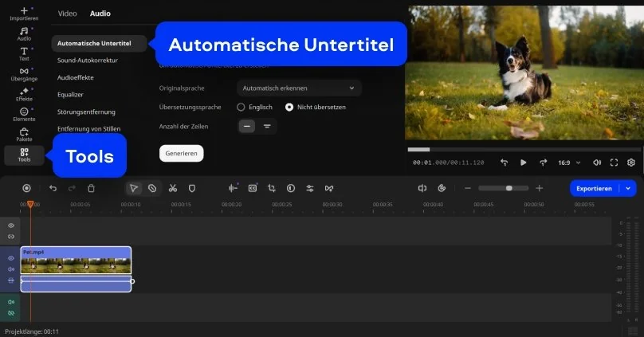Expand export options arrow beside Exportieren
The width and height of the screenshot is (644, 337).
click(x=629, y=188)
